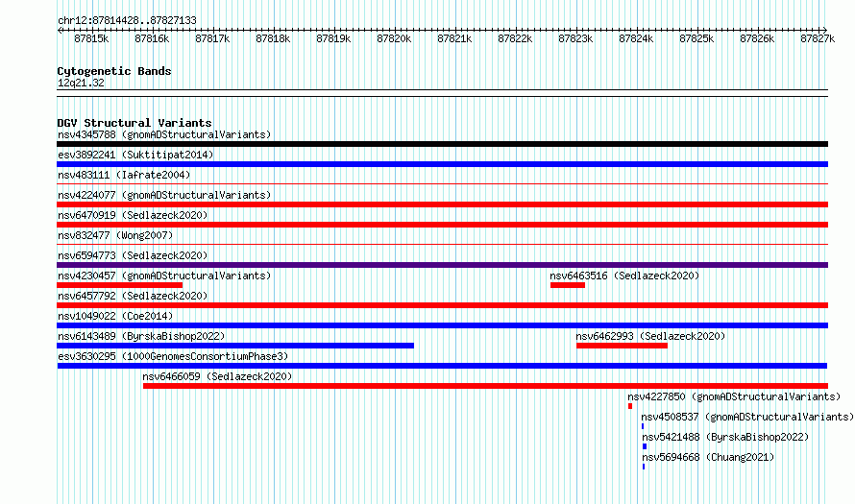Viewport: 855px width, 504px height.
Task: Open variant nsv5694668 Chuang2021 label
Action: (x=708, y=457)
